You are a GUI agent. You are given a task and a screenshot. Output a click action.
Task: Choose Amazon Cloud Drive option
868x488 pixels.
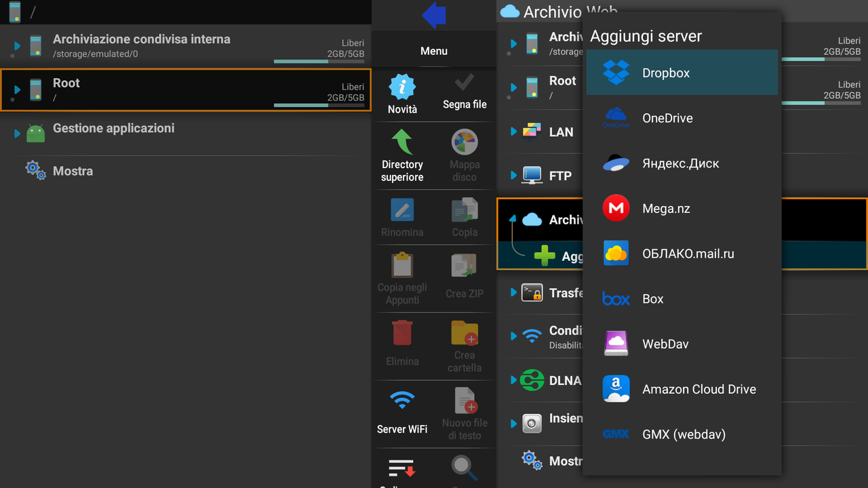[x=682, y=389]
